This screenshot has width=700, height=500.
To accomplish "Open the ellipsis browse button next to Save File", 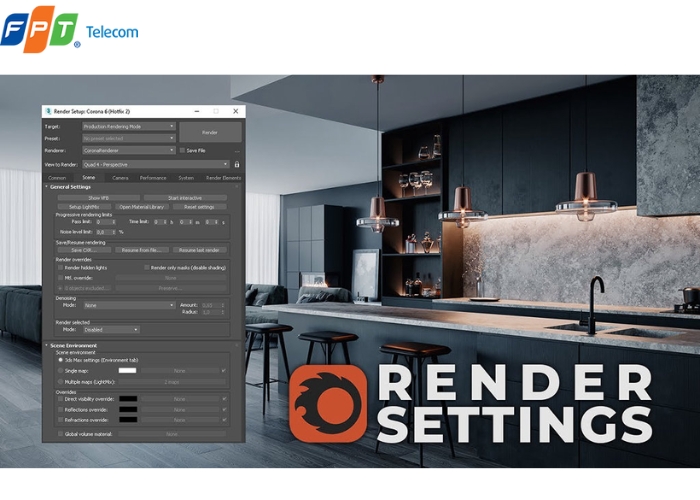I will (x=237, y=151).
